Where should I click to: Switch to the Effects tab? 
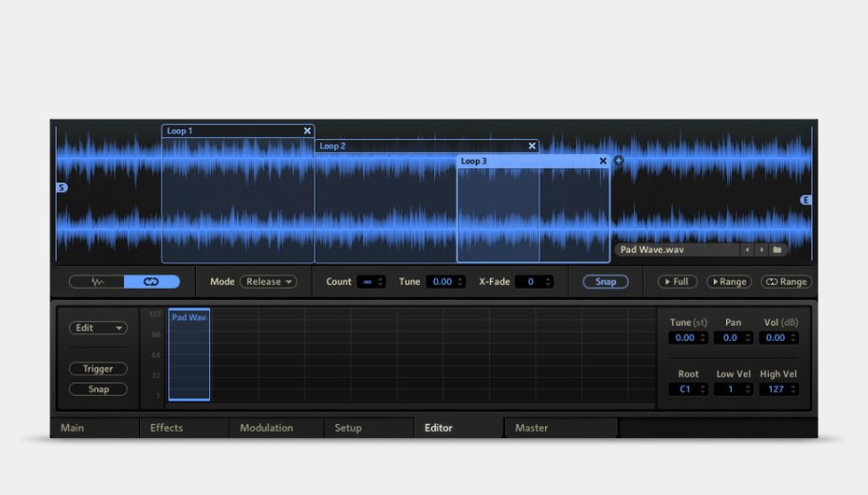point(167,428)
